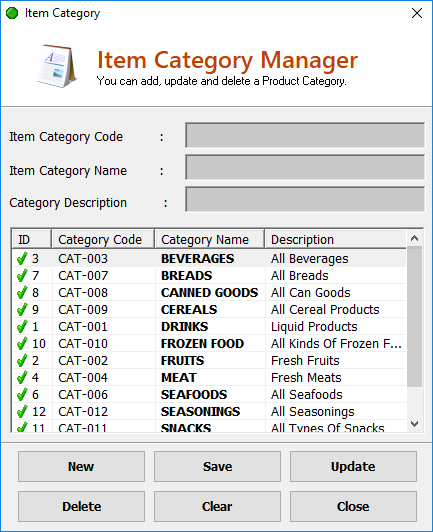Select the CAT-004 cell

tap(83, 378)
